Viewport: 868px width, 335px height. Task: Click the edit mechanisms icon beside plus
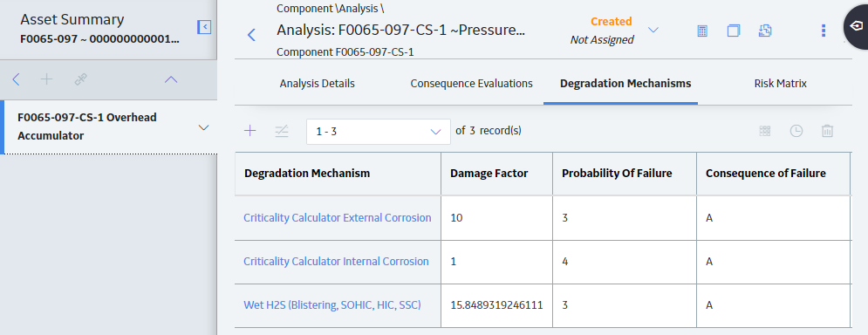click(x=282, y=131)
